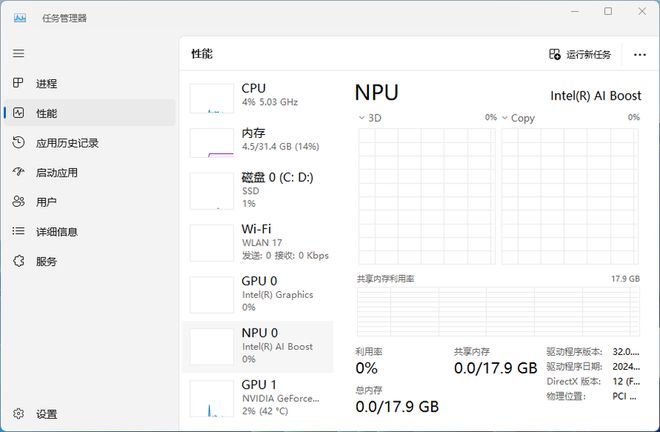Open the three-dot more options menu
660x432 pixels.
click(640, 55)
